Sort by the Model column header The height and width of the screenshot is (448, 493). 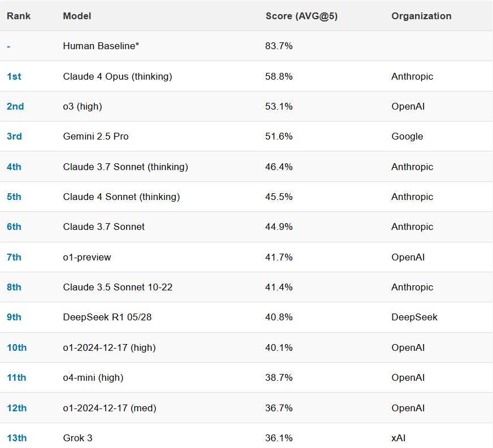77,16
